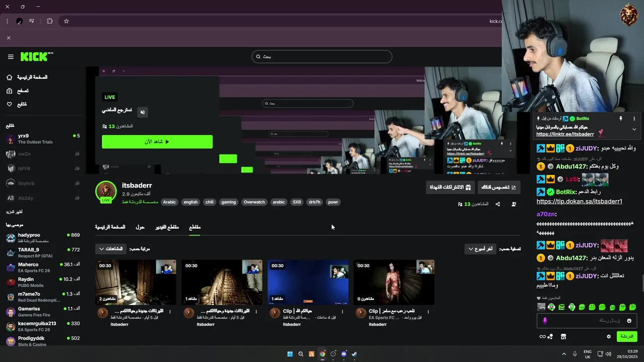Open the Following sidebar heart item
This screenshot has width=644, height=362.
pyautogui.click(x=17, y=105)
